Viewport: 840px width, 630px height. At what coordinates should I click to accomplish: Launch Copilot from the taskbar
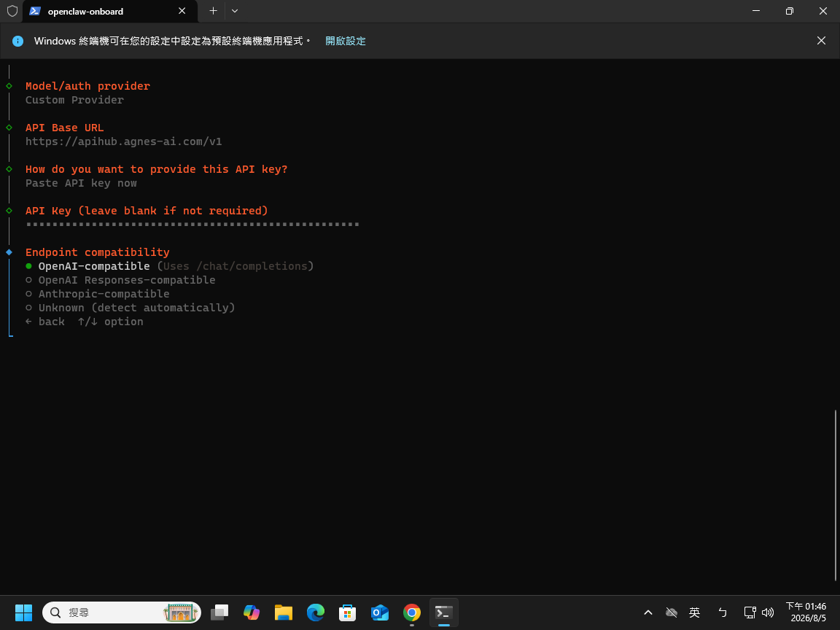[252, 612]
